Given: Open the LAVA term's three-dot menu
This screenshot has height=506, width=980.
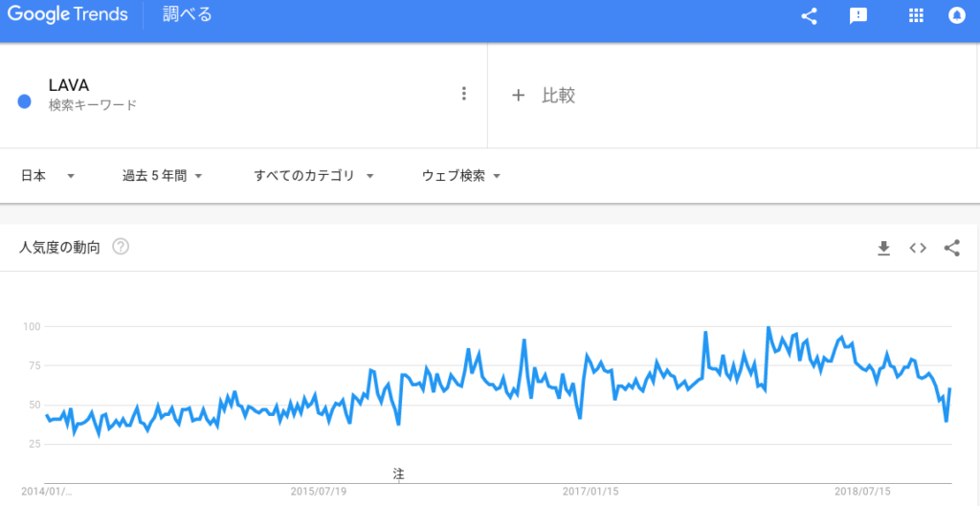Looking at the screenshot, I should (463, 94).
